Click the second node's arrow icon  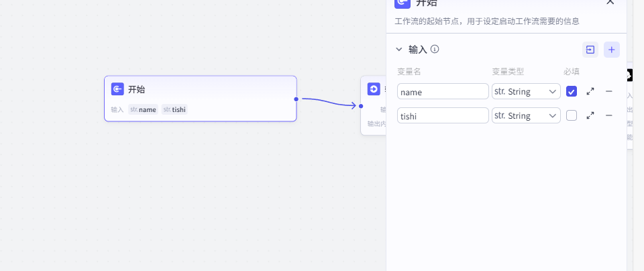[x=374, y=89]
